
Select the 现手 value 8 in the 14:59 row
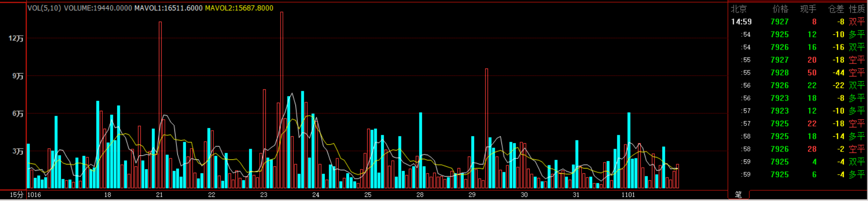[x=814, y=22]
